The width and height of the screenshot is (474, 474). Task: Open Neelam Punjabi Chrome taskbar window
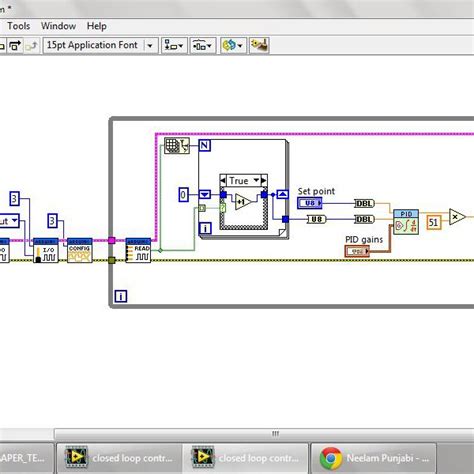(x=373, y=458)
